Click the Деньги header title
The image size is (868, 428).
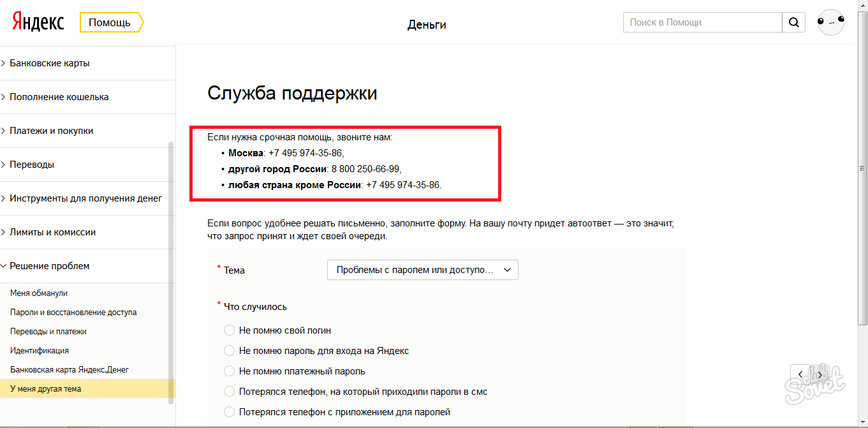point(427,25)
